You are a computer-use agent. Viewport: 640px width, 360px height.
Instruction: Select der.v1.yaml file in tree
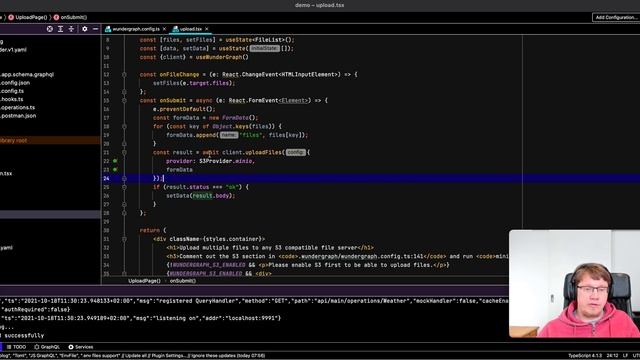(13, 50)
